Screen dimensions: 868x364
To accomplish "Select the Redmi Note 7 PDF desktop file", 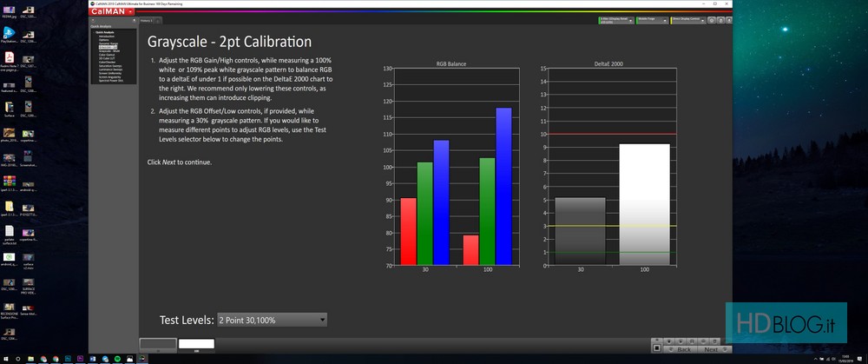I will tap(9, 62).
